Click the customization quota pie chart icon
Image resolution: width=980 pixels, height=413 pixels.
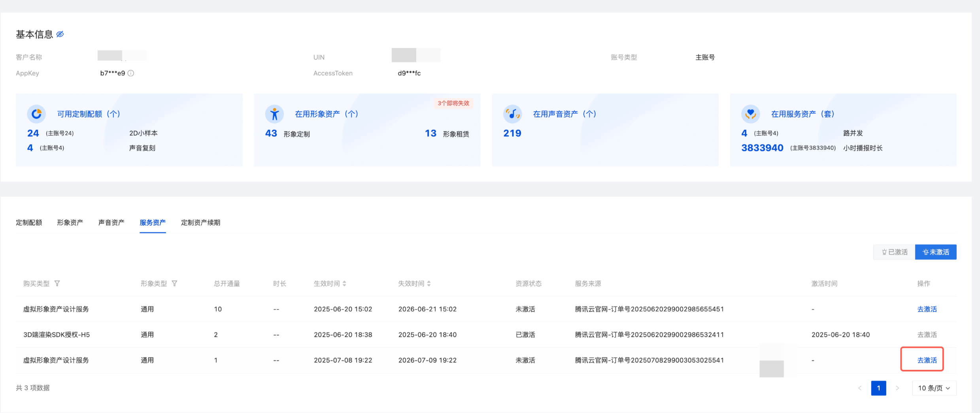coord(36,114)
